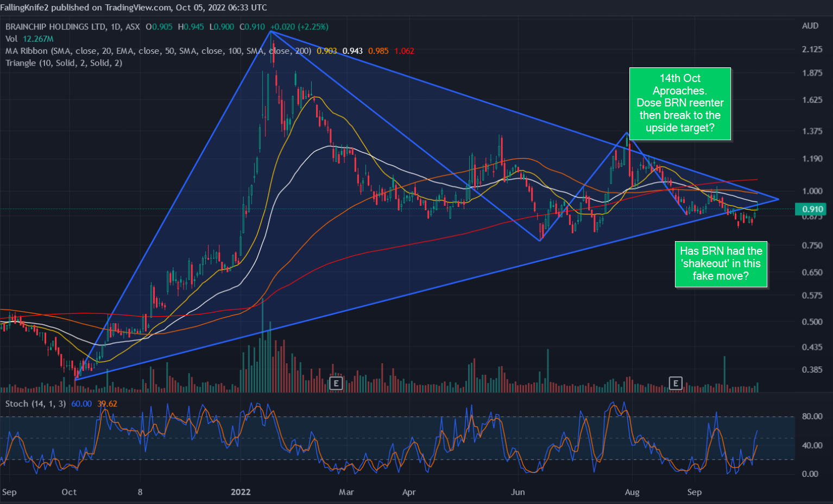Click the bold 2022 time axis label

[241, 492]
